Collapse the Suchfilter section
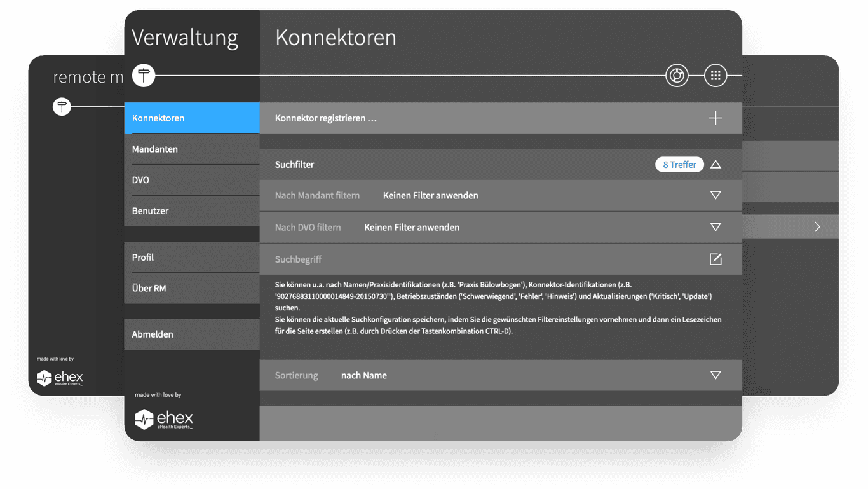 (x=715, y=164)
